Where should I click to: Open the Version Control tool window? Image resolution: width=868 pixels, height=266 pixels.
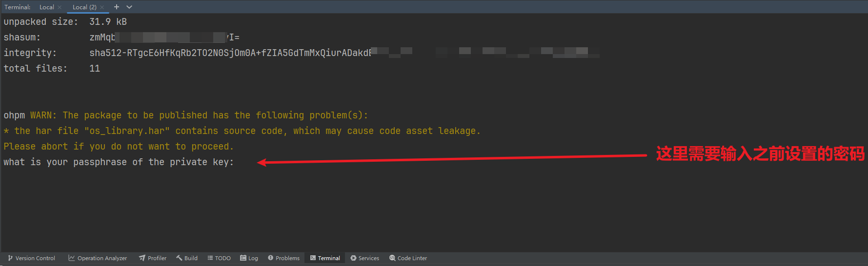(x=31, y=258)
